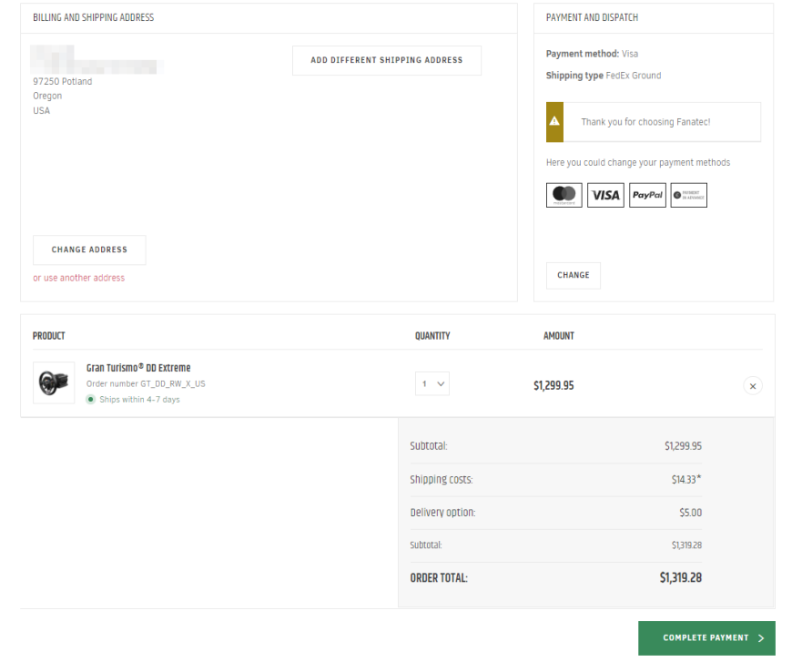Click the first subtotal value $1,299.95
792x672 pixels.
click(x=683, y=446)
